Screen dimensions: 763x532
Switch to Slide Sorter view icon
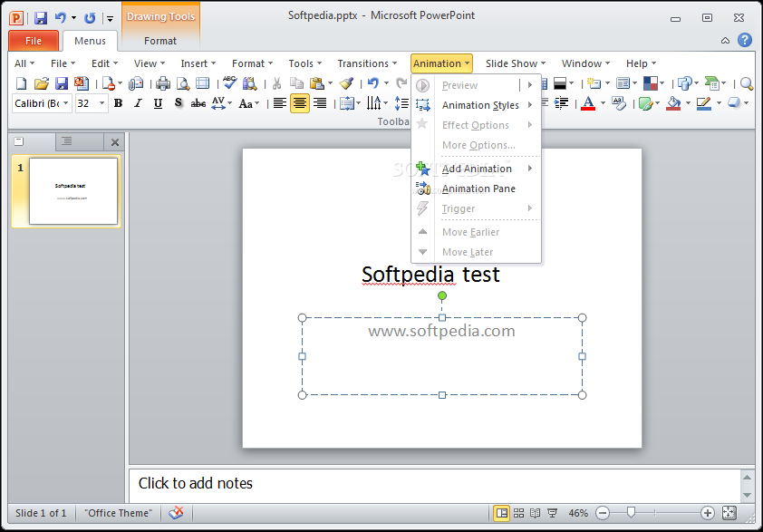pyautogui.click(x=518, y=513)
